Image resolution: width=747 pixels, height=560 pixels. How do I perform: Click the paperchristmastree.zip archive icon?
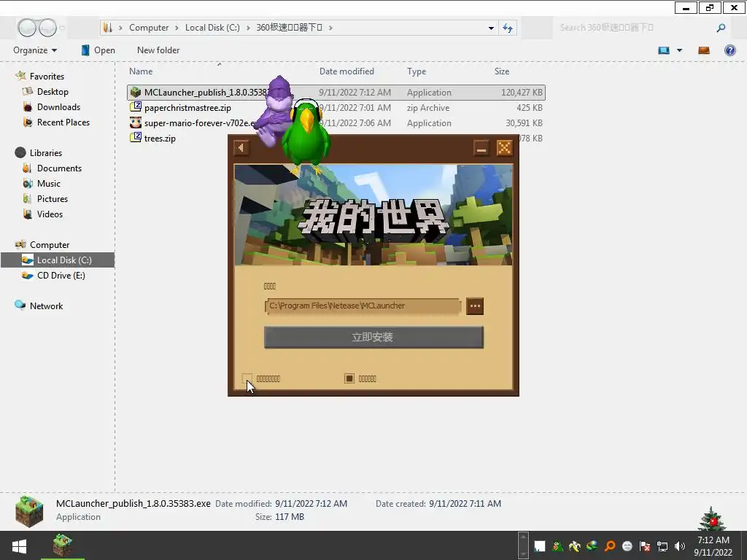136,108
